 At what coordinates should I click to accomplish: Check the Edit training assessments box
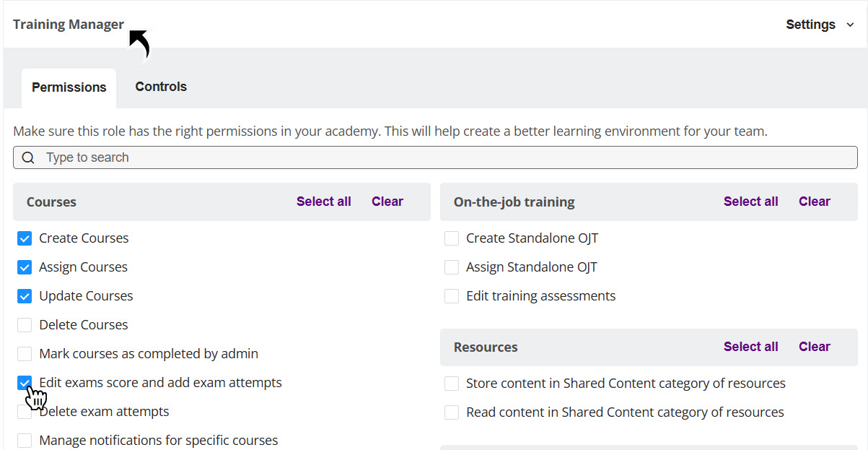[452, 296]
